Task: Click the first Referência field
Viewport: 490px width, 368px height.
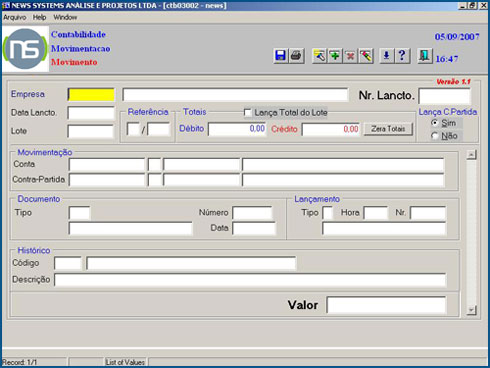Action: [133, 129]
